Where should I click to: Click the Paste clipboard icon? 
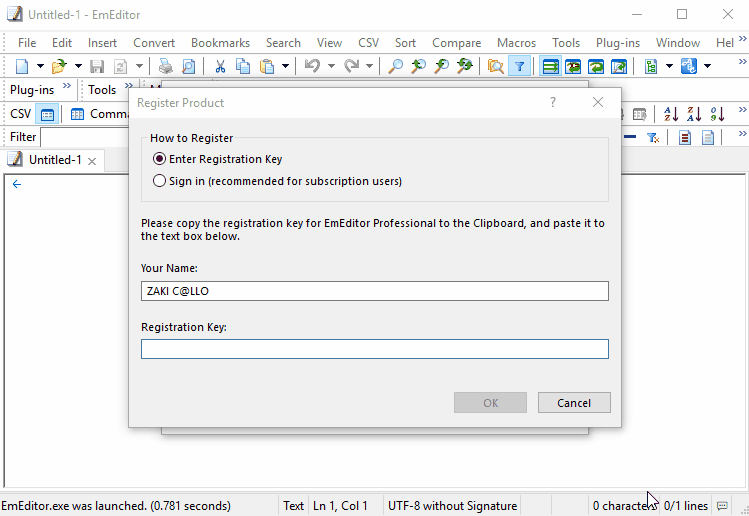tap(267, 66)
